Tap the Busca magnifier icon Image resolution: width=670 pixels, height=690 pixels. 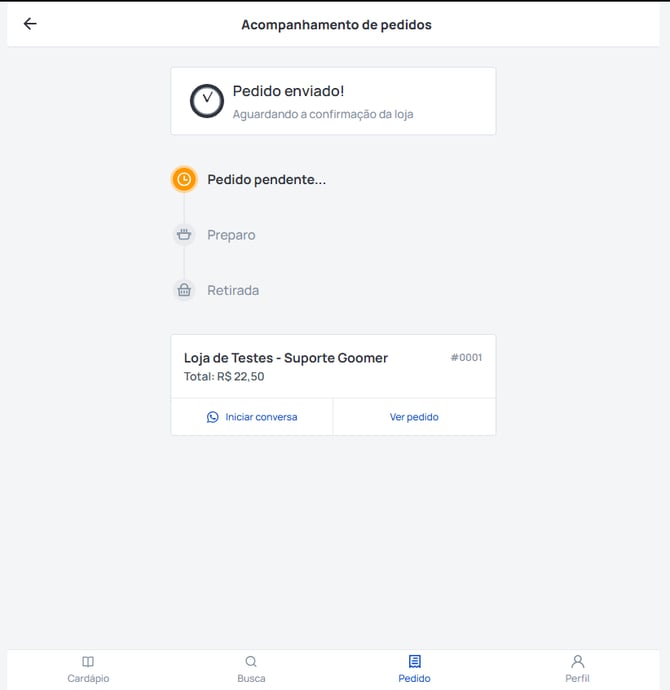pos(251,662)
